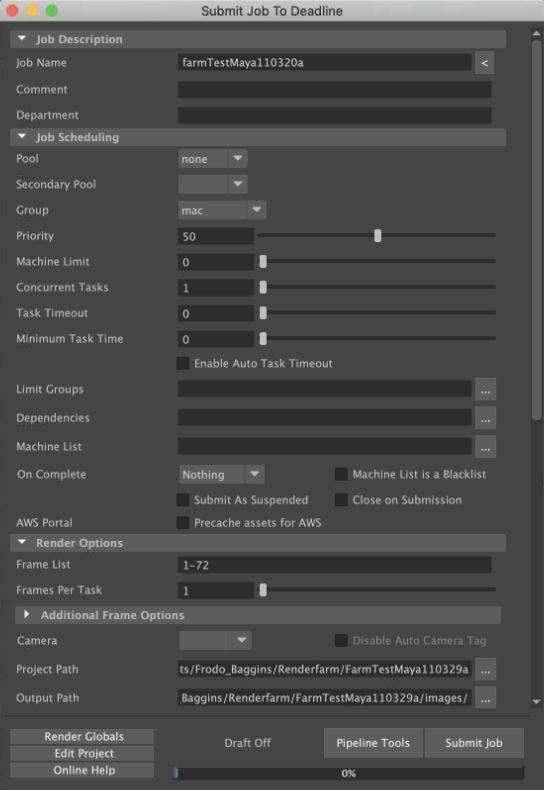
Task: Click the Frame List input field
Action: coord(334,565)
